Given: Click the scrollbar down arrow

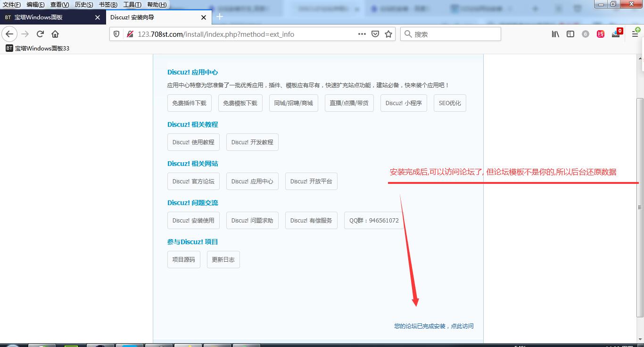Looking at the screenshot, I should (640, 339).
